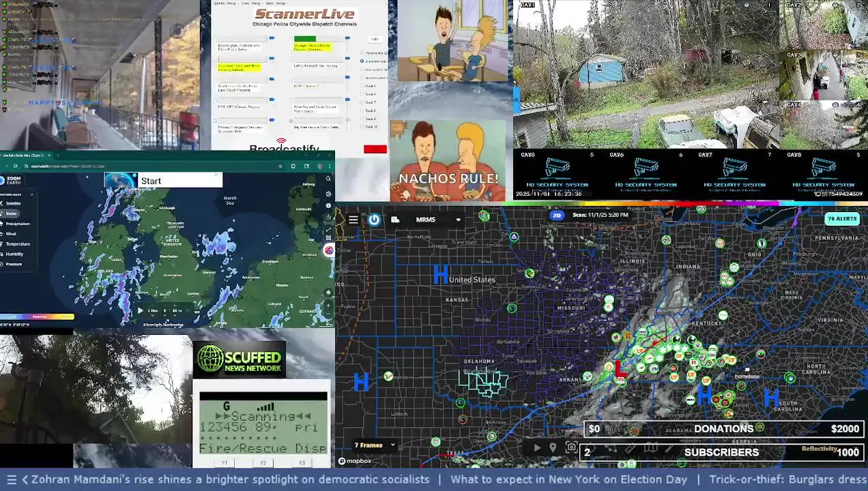Click the Start ad banner on Zoom Earth

[x=163, y=180]
